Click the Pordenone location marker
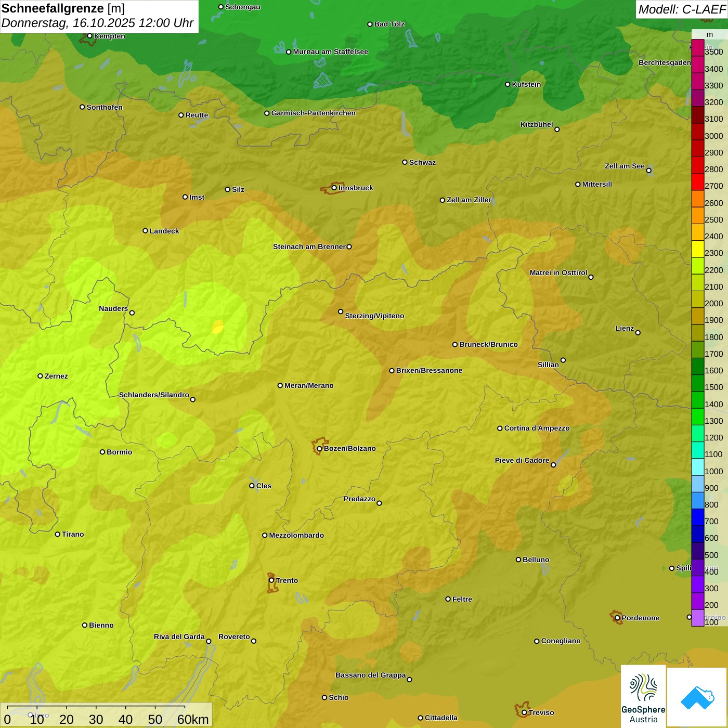Viewport: 728px width, 728px height. [x=618, y=618]
